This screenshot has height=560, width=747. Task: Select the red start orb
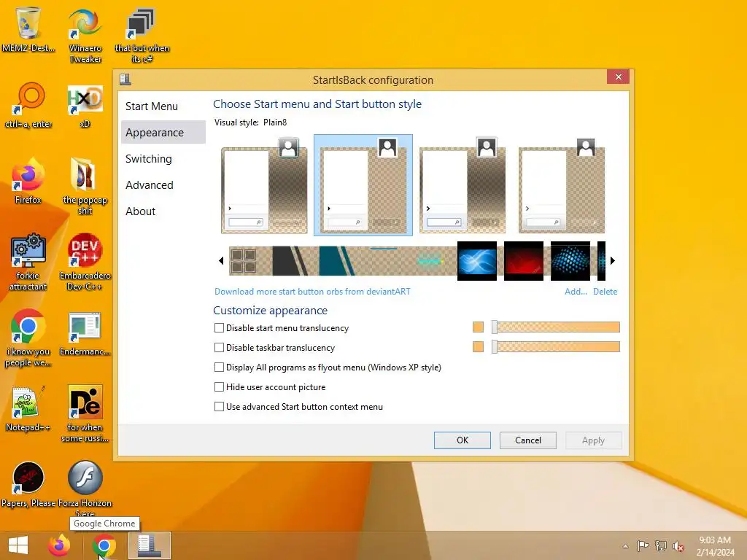tap(524, 261)
